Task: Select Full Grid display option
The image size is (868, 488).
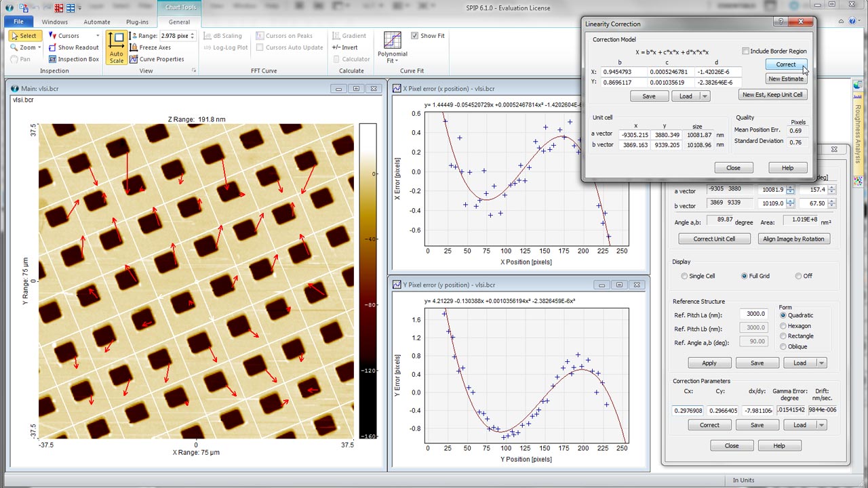Action: coord(744,276)
